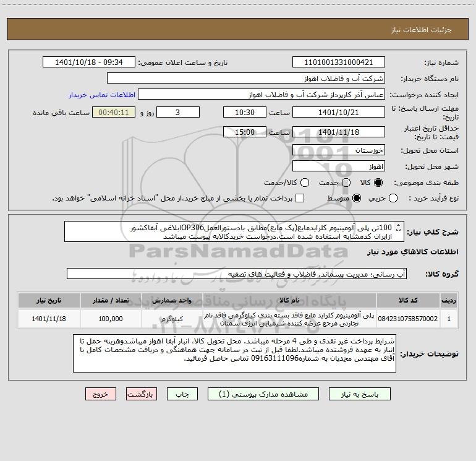The width and height of the screenshot is (476, 461).
Task: Click the واحد شمارش column header
Action: pos(172,300)
